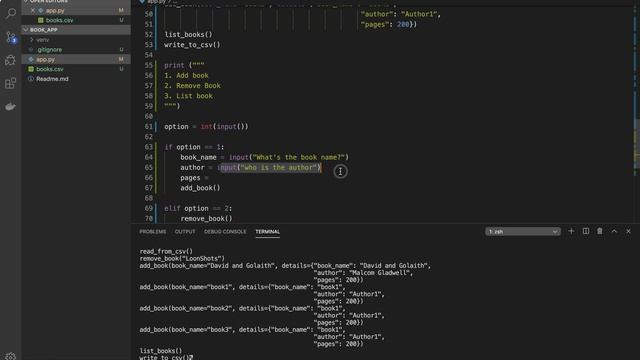Open the Manage gear at bottom of activity bar
This screenshot has width=640, height=360.
pyautogui.click(x=10, y=356)
